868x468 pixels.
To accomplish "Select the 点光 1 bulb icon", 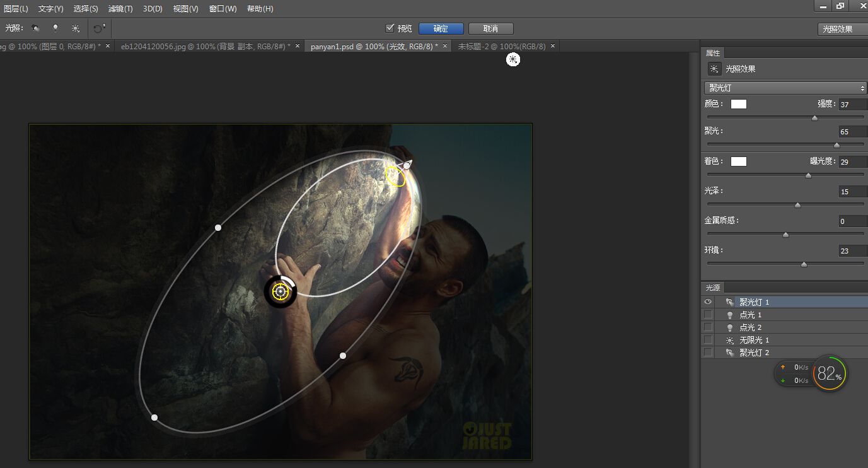I will (730, 315).
